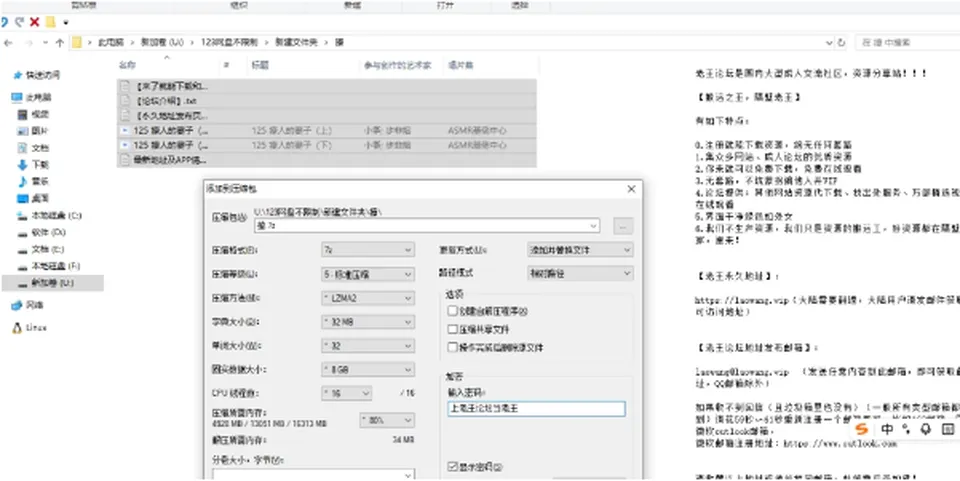
Task: Sort by the 名称 column header
Action: pos(127,65)
